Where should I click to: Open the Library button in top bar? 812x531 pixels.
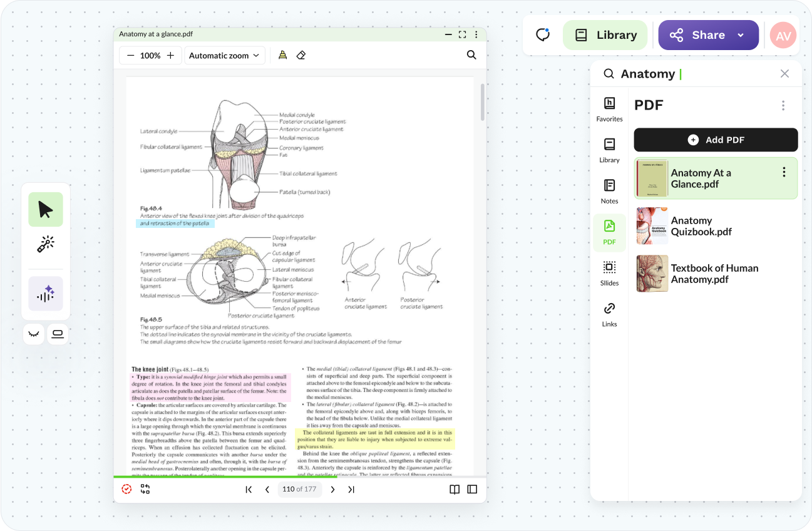tap(606, 35)
